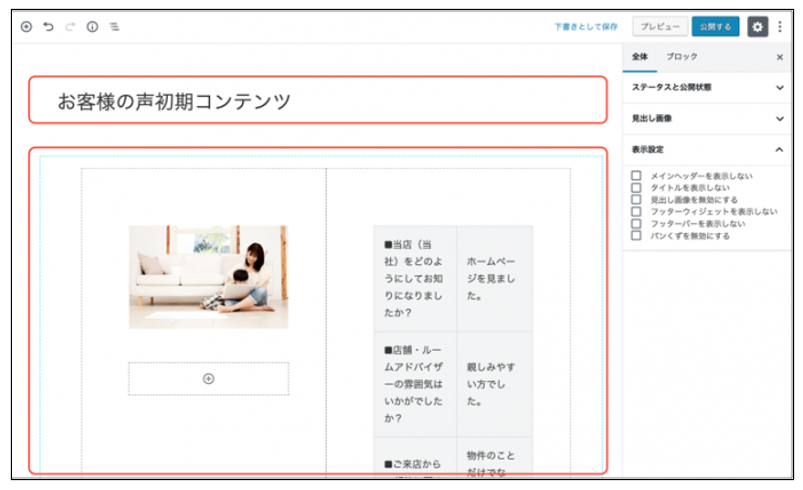
Task: Click the undo arrow icon
Action: 48,27
